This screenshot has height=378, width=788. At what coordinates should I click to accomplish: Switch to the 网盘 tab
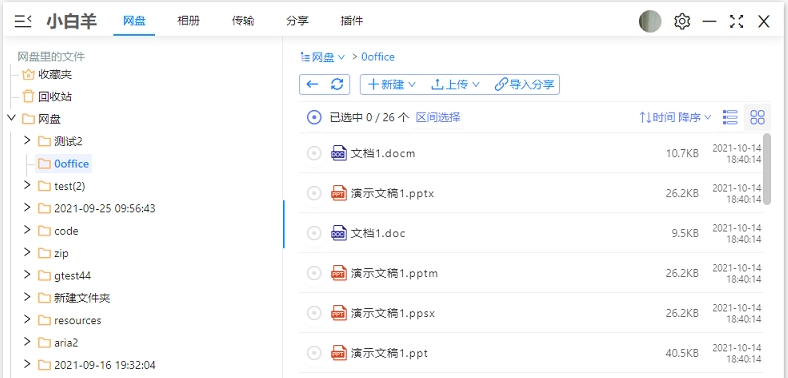(x=134, y=21)
